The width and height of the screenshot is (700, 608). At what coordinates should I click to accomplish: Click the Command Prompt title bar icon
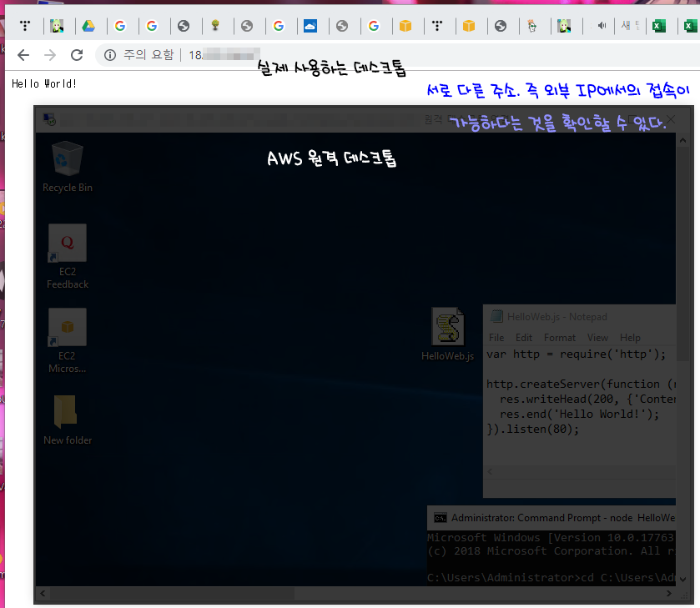[441, 518]
